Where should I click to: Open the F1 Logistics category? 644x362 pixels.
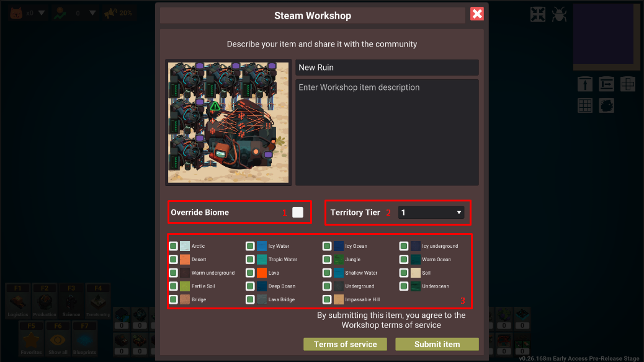[17, 301]
